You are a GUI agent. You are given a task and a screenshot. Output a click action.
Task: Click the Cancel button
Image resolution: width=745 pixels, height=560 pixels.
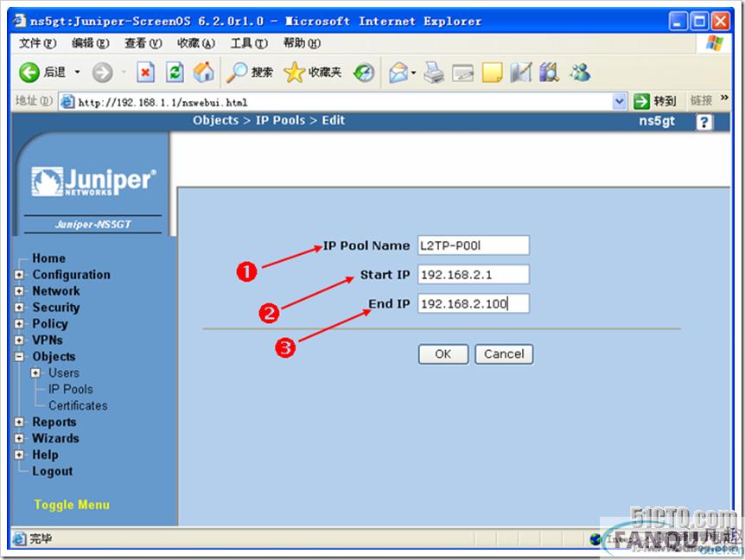(504, 354)
